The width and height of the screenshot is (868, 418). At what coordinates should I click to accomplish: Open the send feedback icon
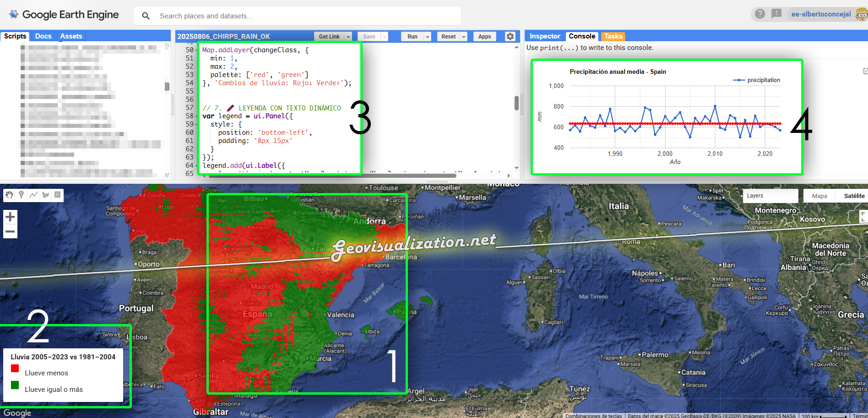pos(776,14)
